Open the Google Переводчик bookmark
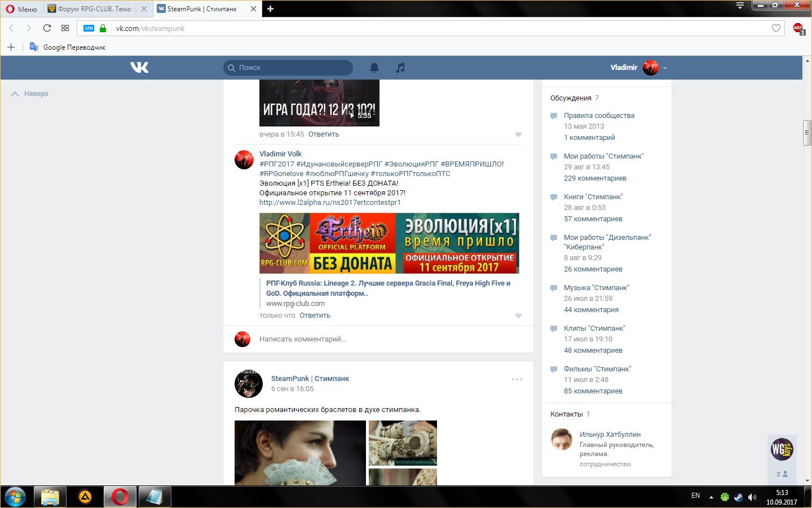The width and height of the screenshot is (812, 508). (68, 47)
